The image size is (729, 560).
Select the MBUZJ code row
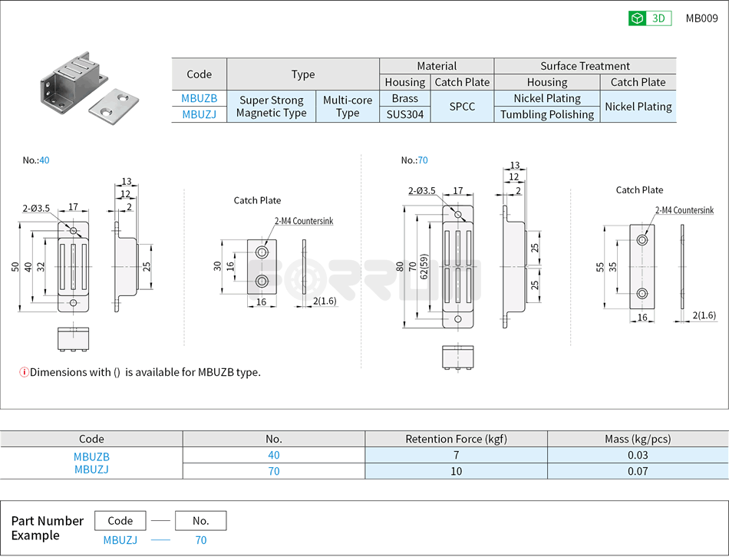click(x=199, y=114)
